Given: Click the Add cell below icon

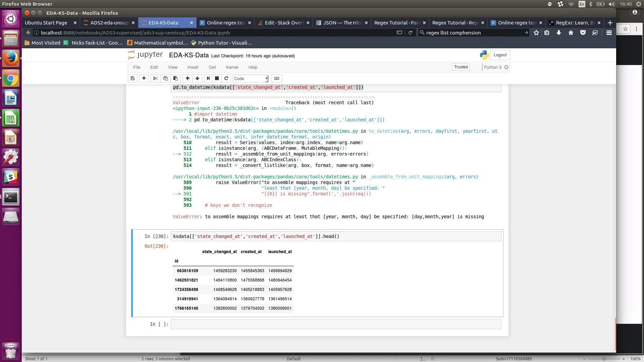Looking at the screenshot, I should [144, 78].
